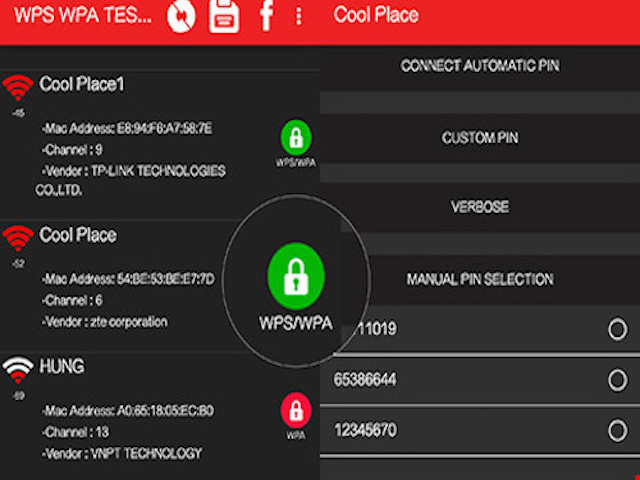
Task: Select radio button for PIN 12345670
Action: [618, 431]
